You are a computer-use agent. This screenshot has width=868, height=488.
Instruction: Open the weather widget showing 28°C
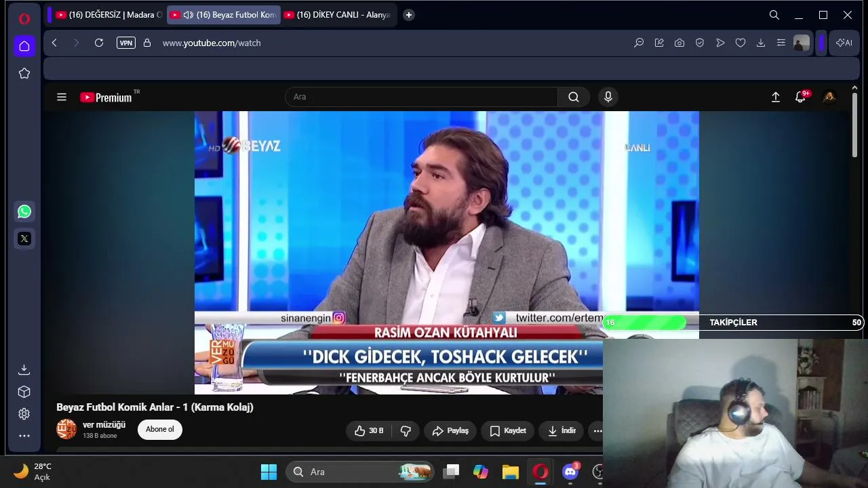coord(34,472)
